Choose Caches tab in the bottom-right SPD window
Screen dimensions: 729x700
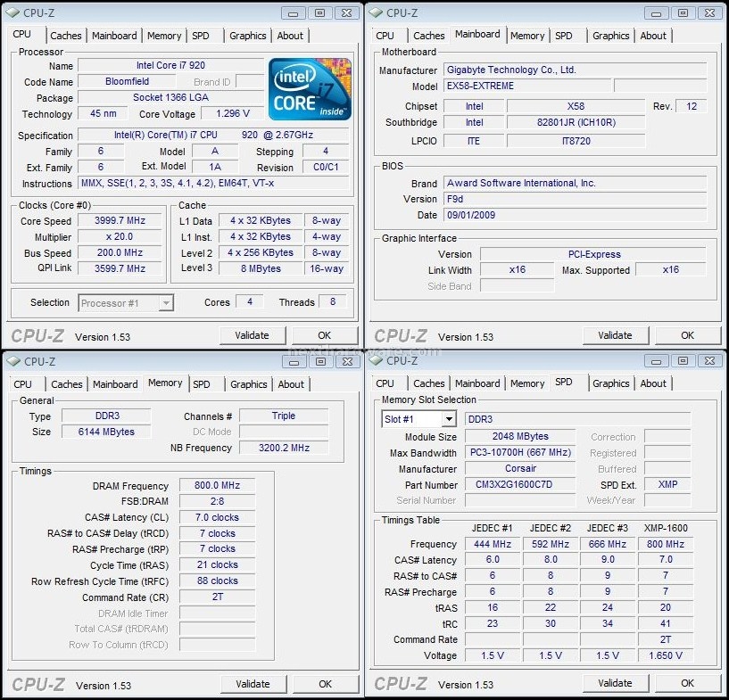pos(428,383)
